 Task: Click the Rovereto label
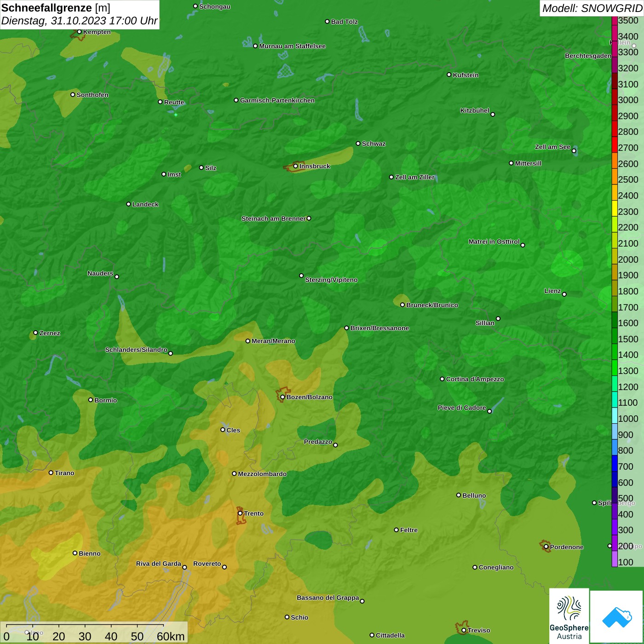207,563
